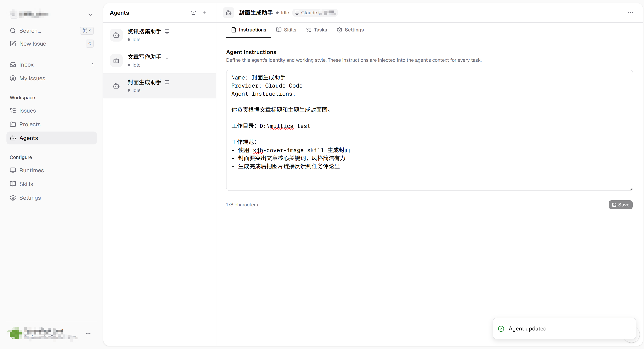Viewport: 644px width, 349px height.
Task: Click the sidebar Settings gear icon
Action: 13,198
